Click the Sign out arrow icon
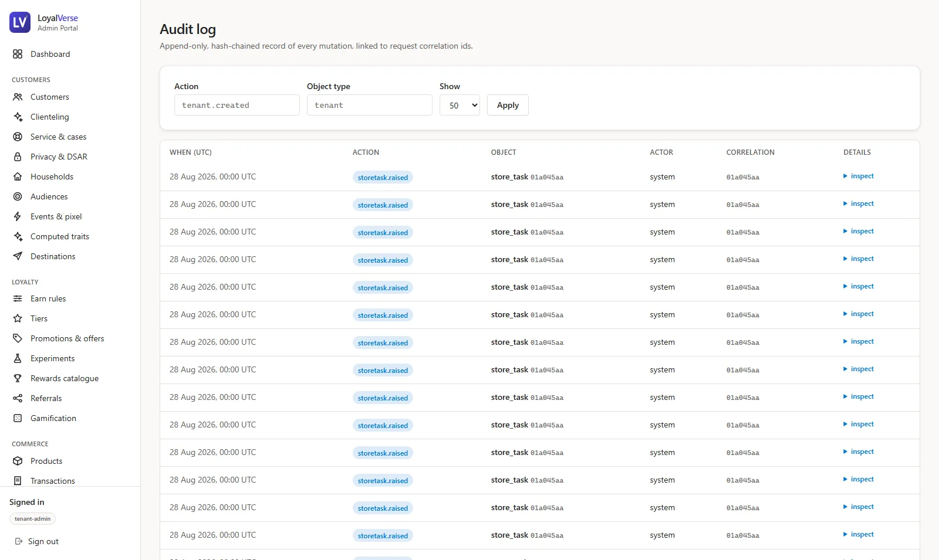The width and height of the screenshot is (939, 560). click(19, 541)
